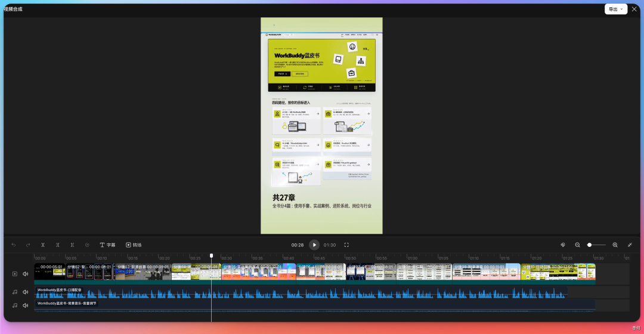Viewport: 644px width, 334px height.
Task: Click the trim-right bracket tool icon
Action: [x=72, y=245]
